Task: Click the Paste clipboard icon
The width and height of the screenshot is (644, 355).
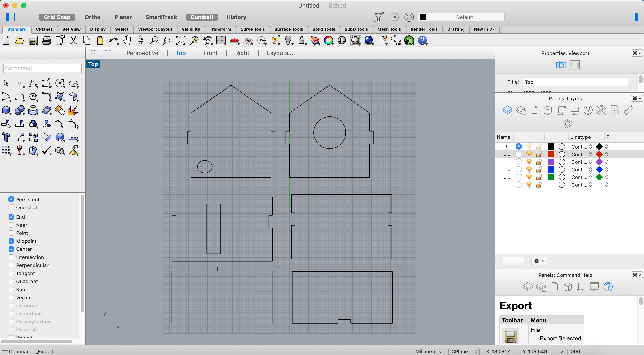Action: click(x=100, y=41)
